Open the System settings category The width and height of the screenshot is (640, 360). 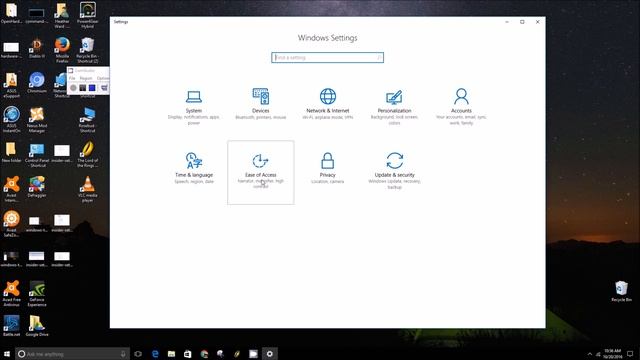(x=193, y=107)
